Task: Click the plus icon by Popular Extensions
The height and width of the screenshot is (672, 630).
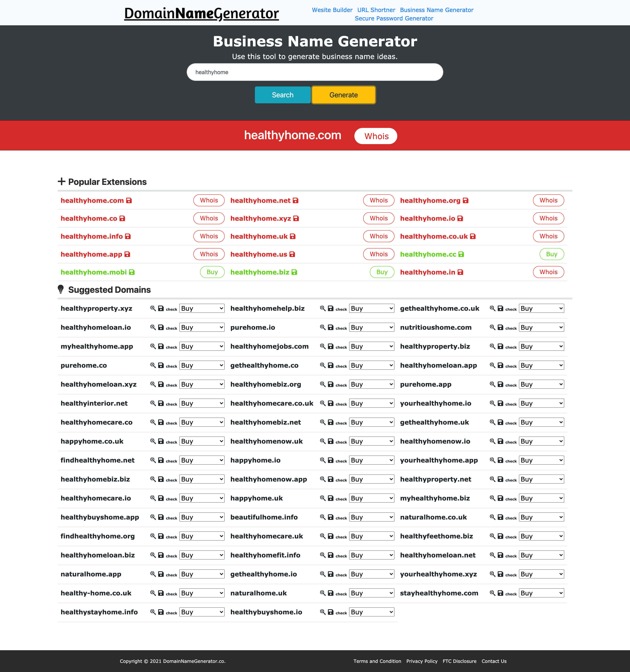Action: click(62, 182)
